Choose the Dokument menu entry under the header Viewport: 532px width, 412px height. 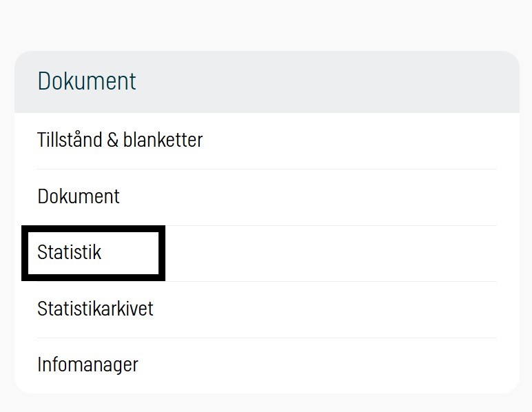[79, 196]
